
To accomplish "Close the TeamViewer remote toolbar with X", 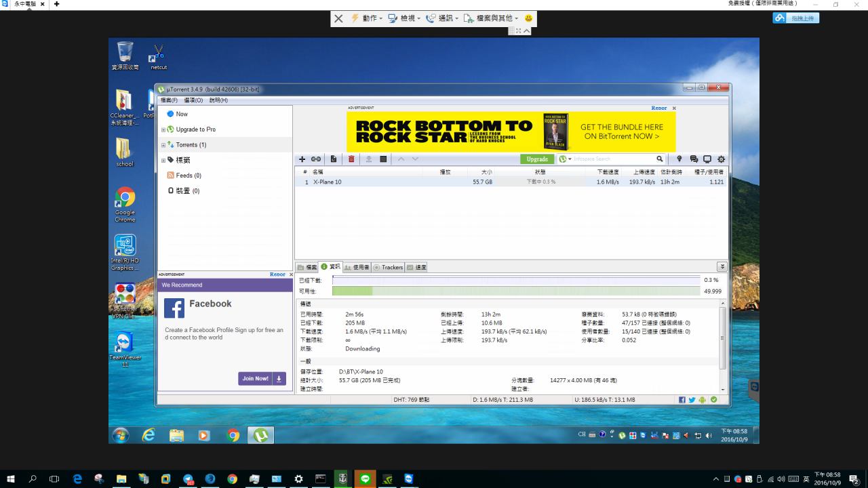I will (x=338, y=18).
